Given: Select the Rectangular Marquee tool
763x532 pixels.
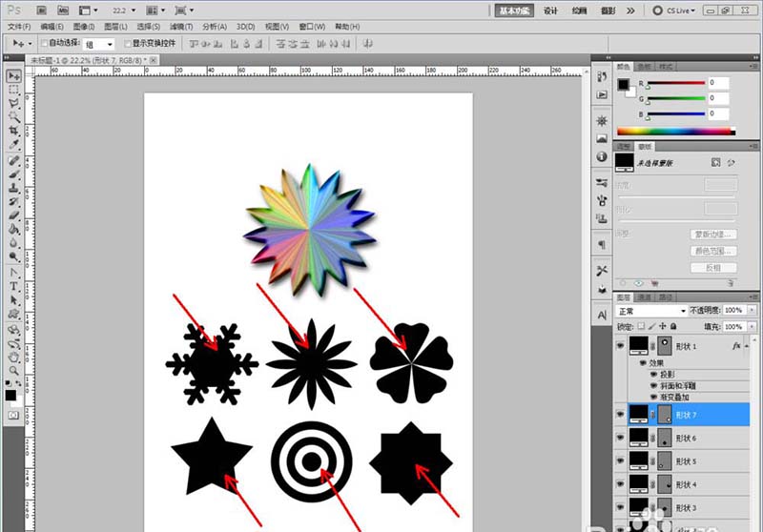Looking at the screenshot, I should tap(14, 90).
